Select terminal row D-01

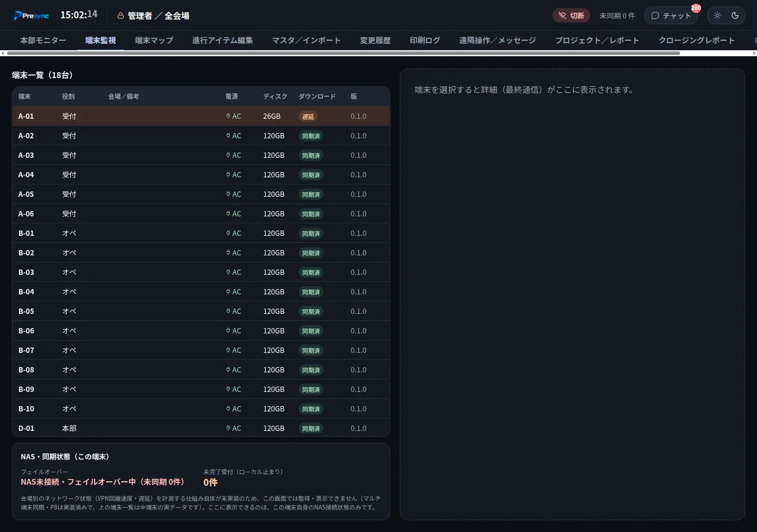[x=201, y=427]
